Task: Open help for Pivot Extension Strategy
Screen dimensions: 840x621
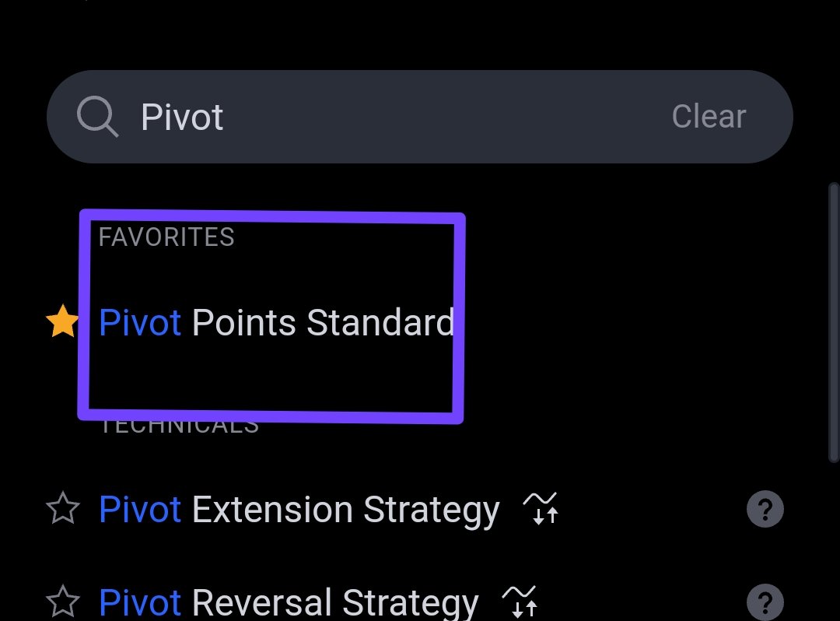Action: click(765, 509)
